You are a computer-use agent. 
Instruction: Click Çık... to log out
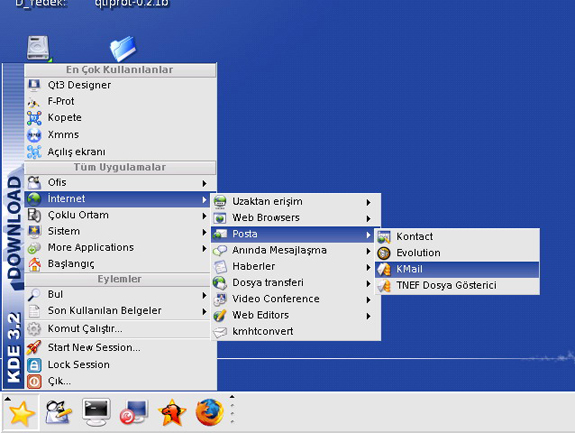click(120, 382)
